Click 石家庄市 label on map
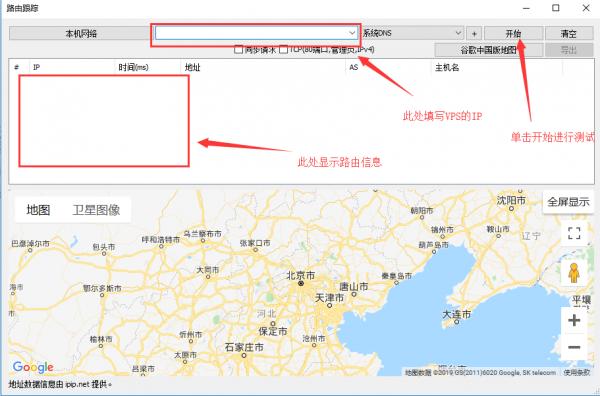The width and height of the screenshot is (600, 396). 244,347
